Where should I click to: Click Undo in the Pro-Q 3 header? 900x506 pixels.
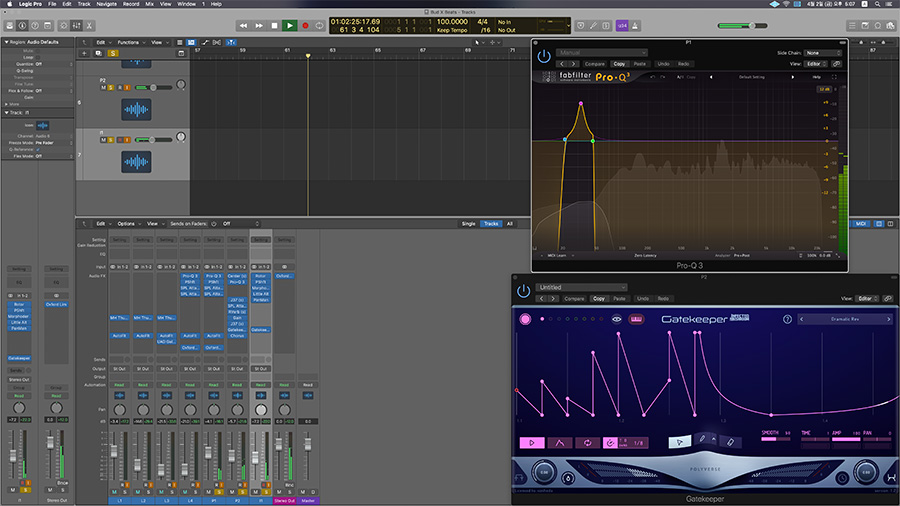coord(663,64)
